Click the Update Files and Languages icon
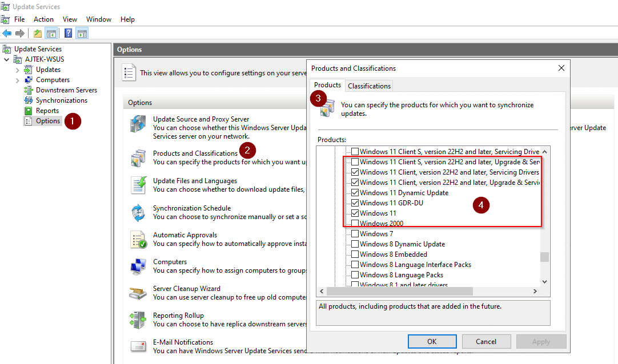Screen dimensions: 618x364 138,185
